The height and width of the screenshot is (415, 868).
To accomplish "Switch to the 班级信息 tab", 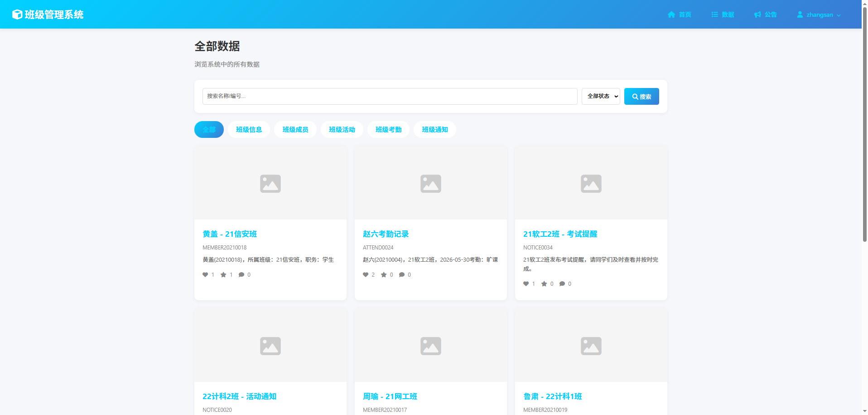I will pos(249,130).
